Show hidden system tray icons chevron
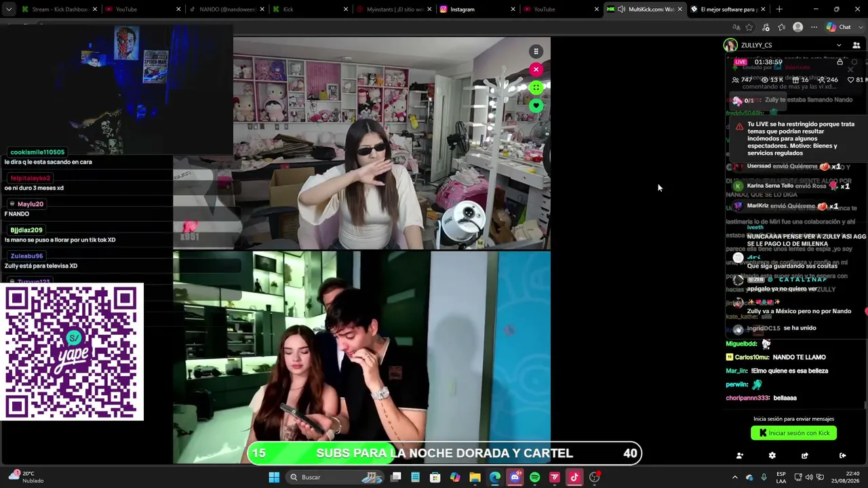The width and height of the screenshot is (868, 488). coord(734,477)
